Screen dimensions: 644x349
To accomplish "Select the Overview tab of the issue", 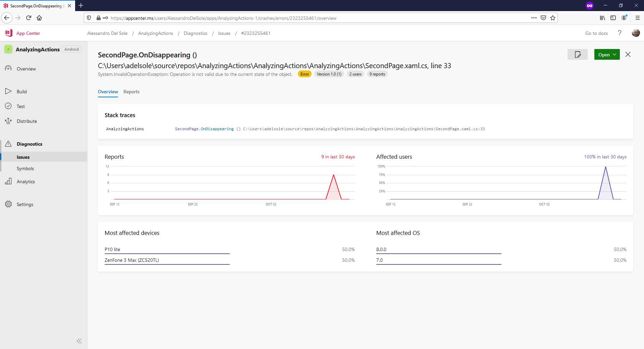I will (x=108, y=92).
